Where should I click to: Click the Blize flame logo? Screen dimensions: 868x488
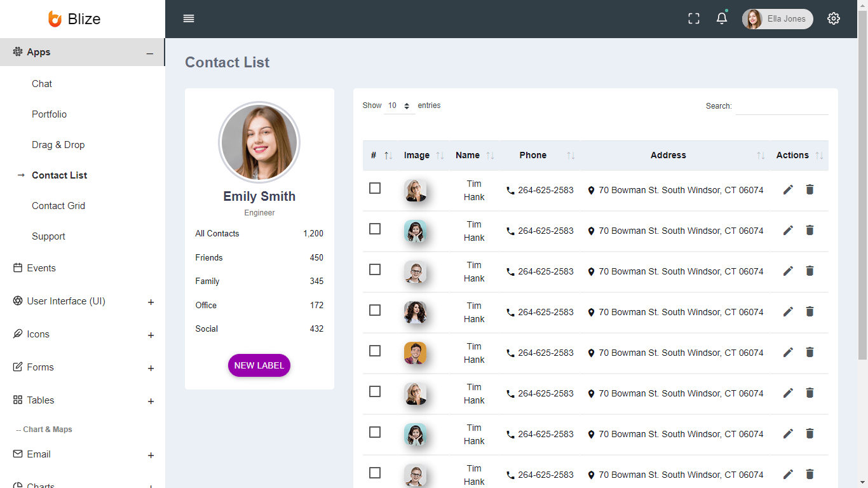(55, 19)
